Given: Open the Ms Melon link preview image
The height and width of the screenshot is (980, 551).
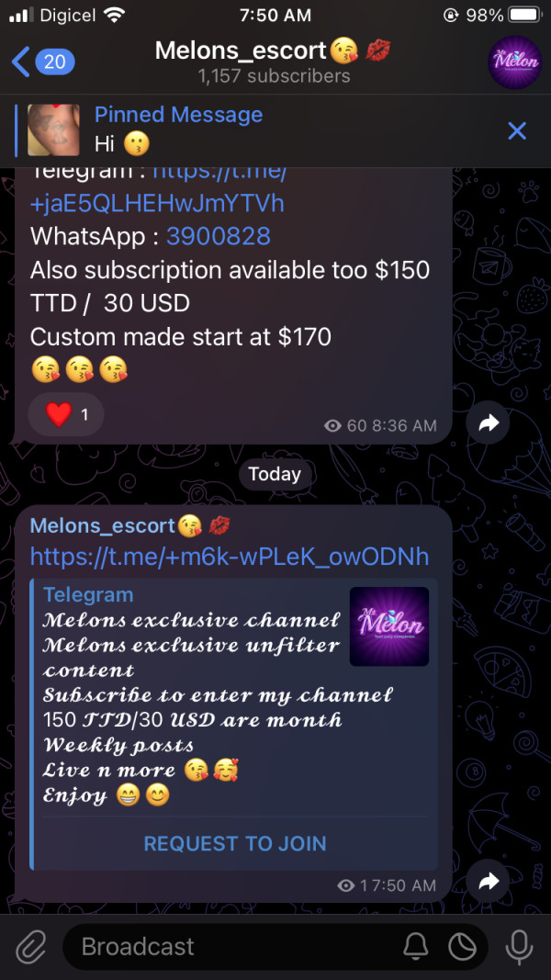Looking at the screenshot, I should click(x=389, y=626).
